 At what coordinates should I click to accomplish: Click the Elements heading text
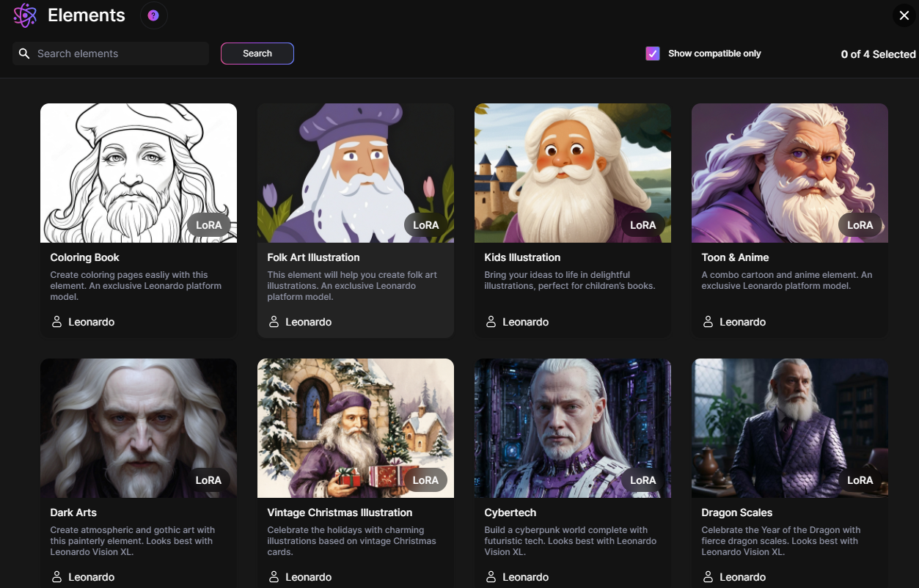(x=87, y=15)
